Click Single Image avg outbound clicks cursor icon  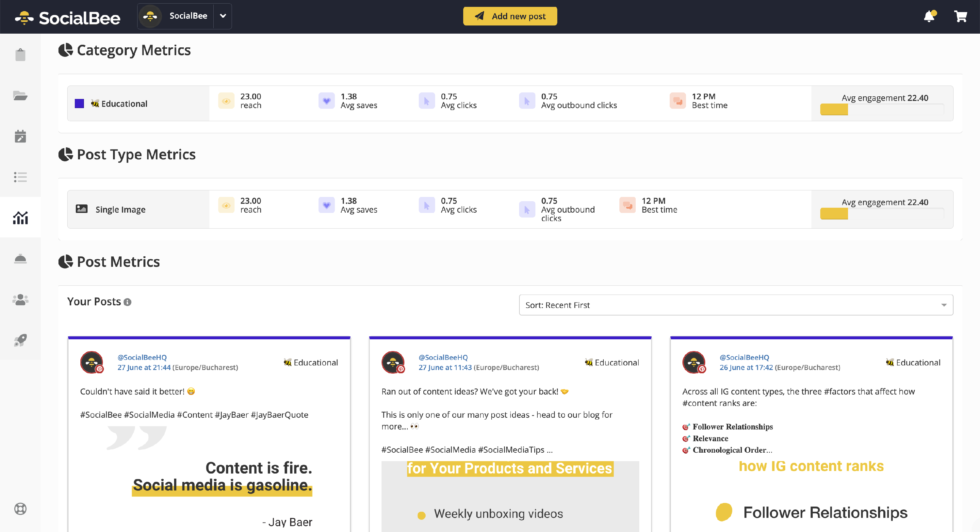tap(527, 210)
